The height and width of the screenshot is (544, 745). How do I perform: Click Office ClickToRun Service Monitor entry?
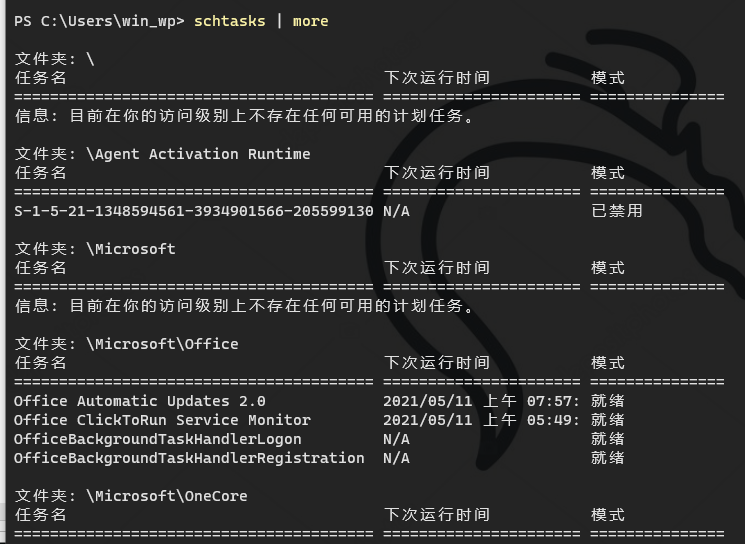tap(162, 420)
